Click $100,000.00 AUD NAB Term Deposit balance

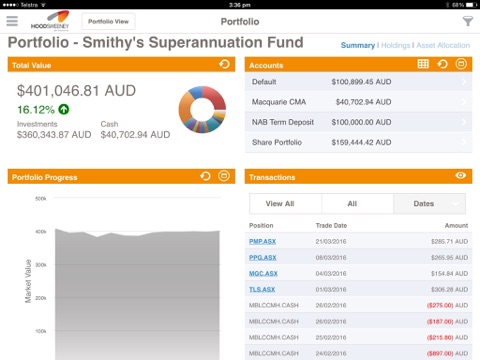pos(361,122)
